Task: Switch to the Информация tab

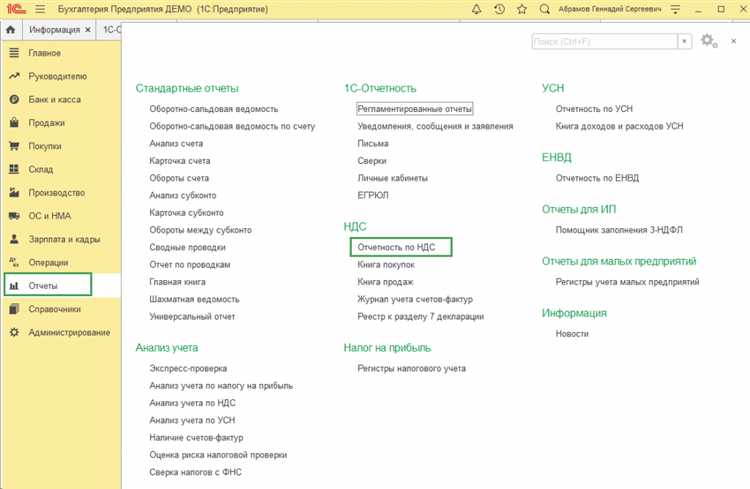Action: click(55, 30)
